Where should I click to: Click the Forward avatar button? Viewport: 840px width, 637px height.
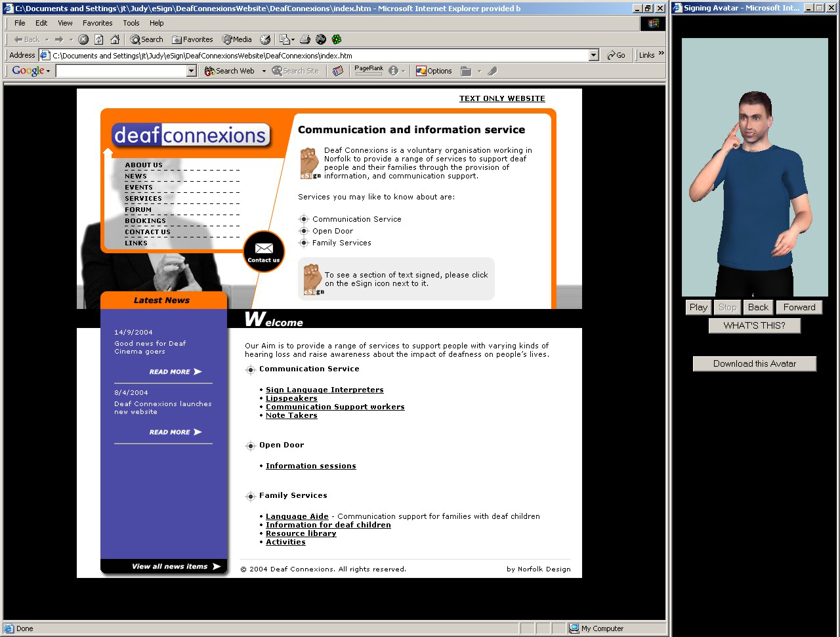pos(799,307)
